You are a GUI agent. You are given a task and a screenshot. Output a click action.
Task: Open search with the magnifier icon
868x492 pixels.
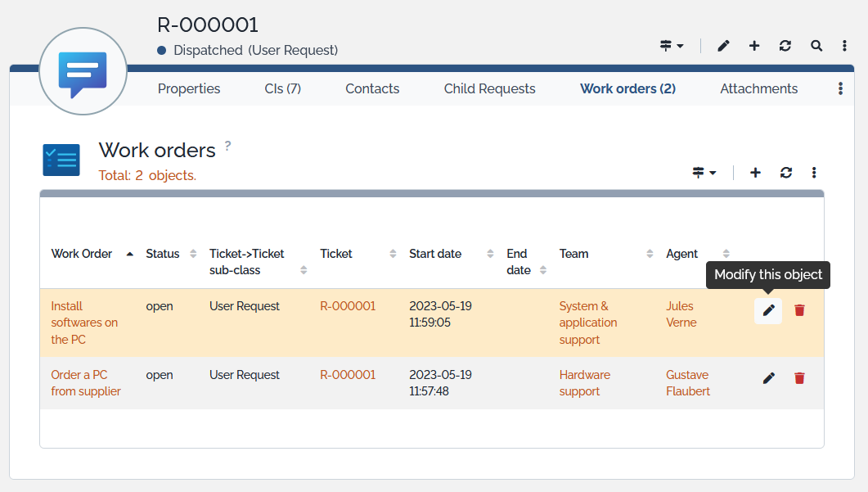coord(816,46)
